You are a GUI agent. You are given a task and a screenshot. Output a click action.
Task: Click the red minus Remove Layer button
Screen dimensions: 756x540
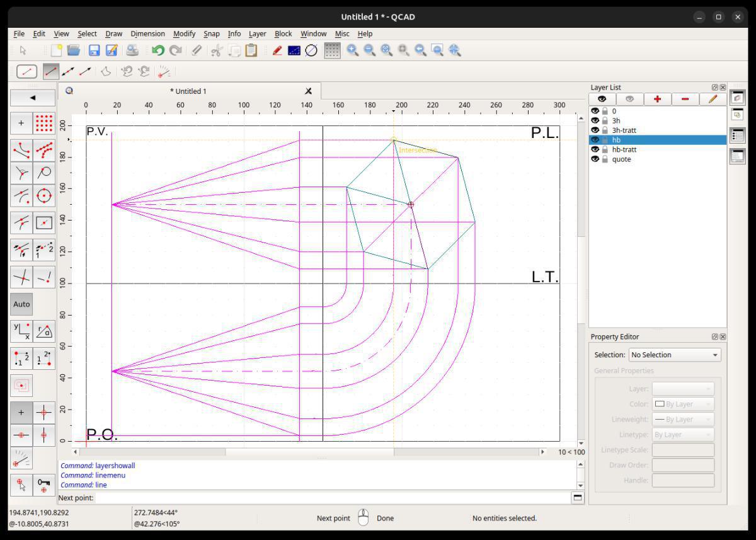(x=685, y=99)
